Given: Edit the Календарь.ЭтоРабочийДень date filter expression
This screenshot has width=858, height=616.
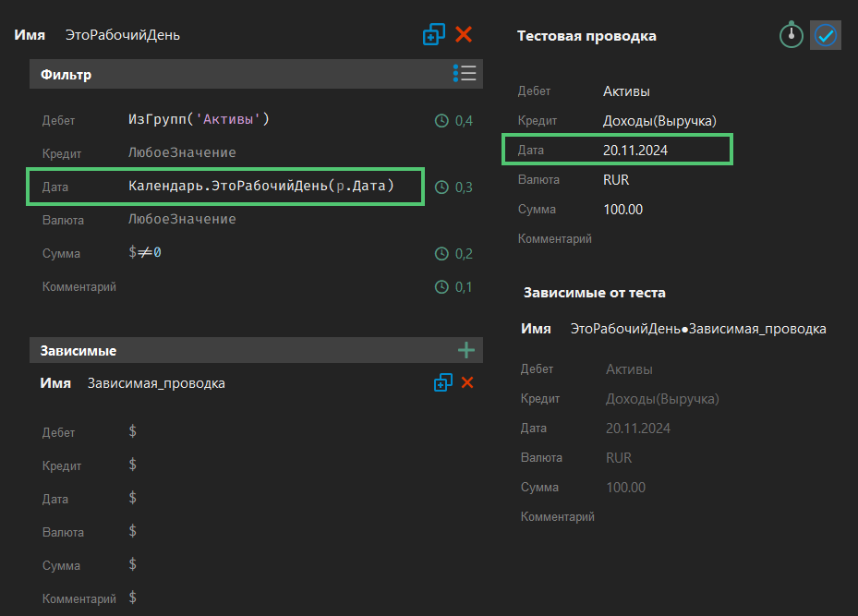Looking at the screenshot, I should (x=261, y=187).
